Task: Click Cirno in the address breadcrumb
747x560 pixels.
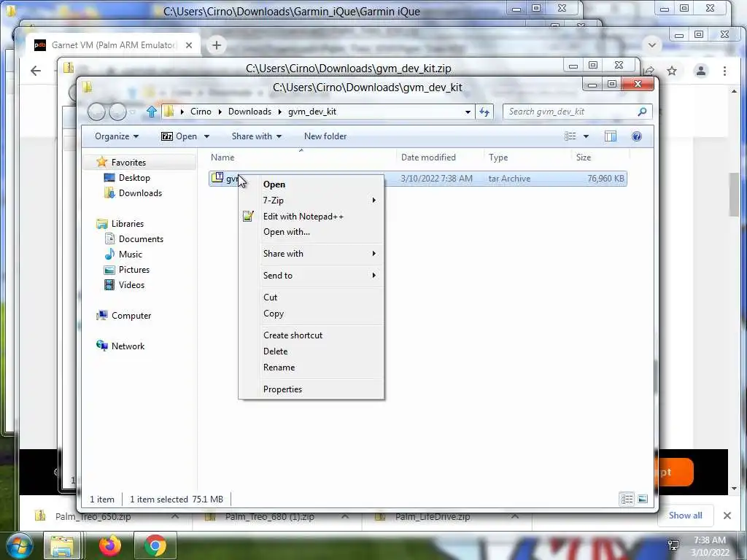Action: click(201, 112)
